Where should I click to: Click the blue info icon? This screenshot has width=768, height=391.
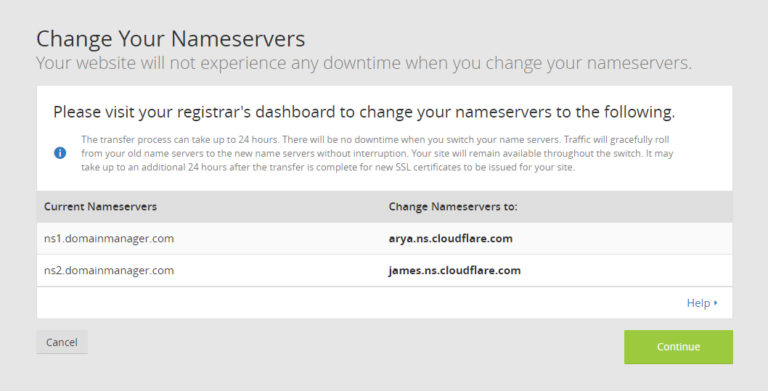[x=60, y=153]
